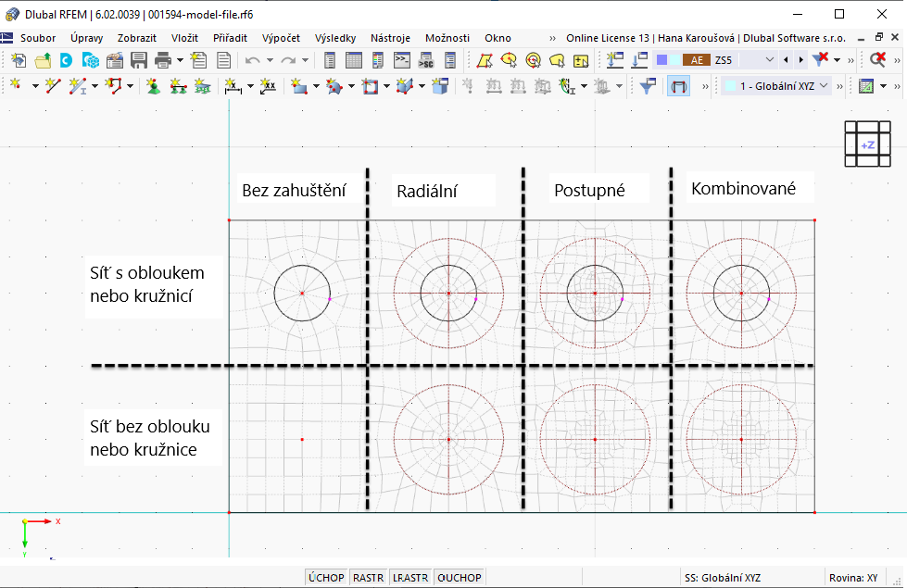Select by freeform lasso tool
This screenshot has height=588, width=907.
557,60
